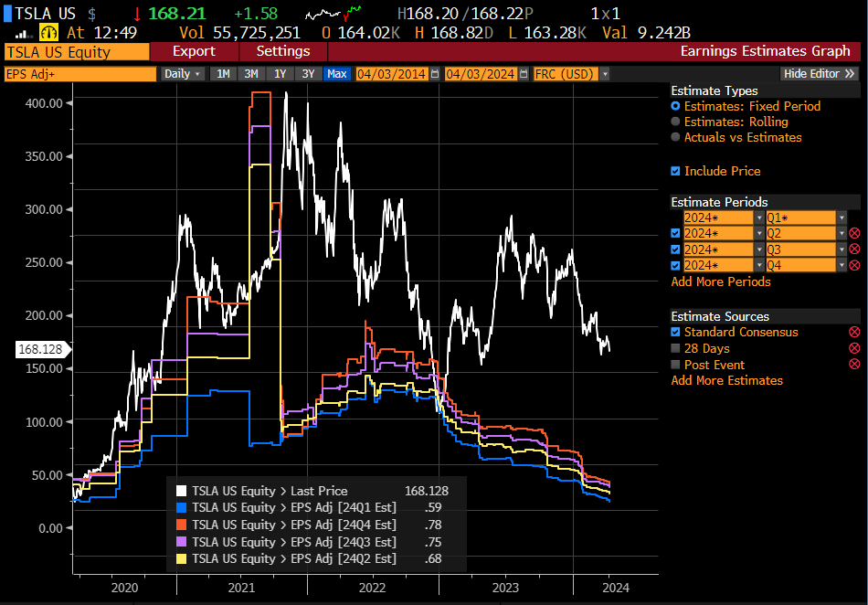Click the yellow legend swatch for 24Q2 Est
This screenshot has height=605, width=868.
pos(181,557)
